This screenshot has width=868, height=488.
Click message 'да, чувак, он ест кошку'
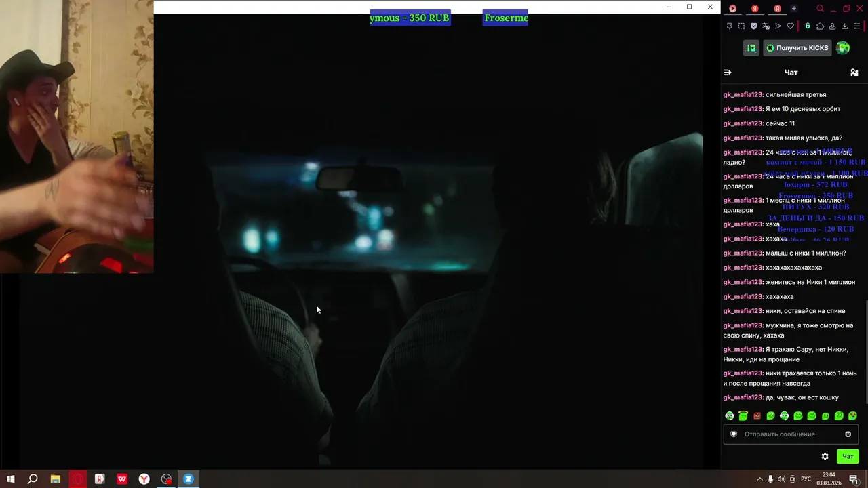pos(802,398)
